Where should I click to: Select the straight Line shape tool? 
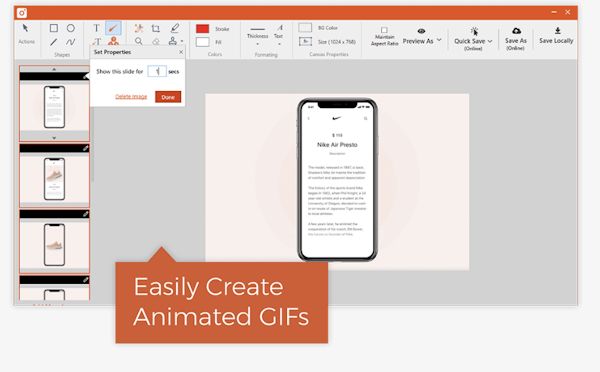[54, 42]
